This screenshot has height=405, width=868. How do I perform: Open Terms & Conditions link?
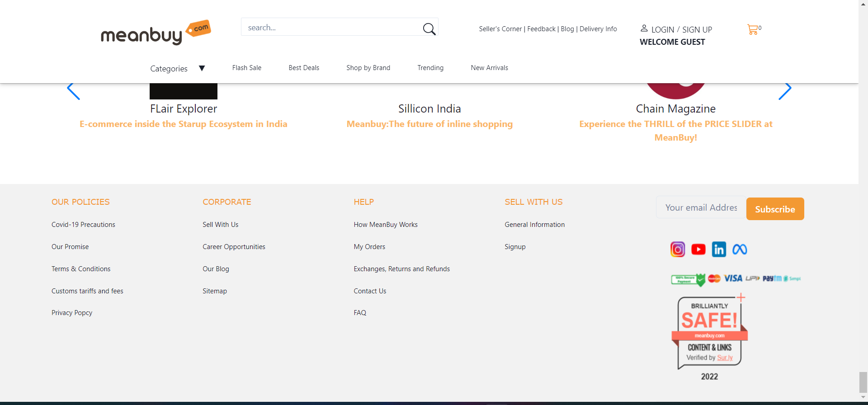click(81, 269)
